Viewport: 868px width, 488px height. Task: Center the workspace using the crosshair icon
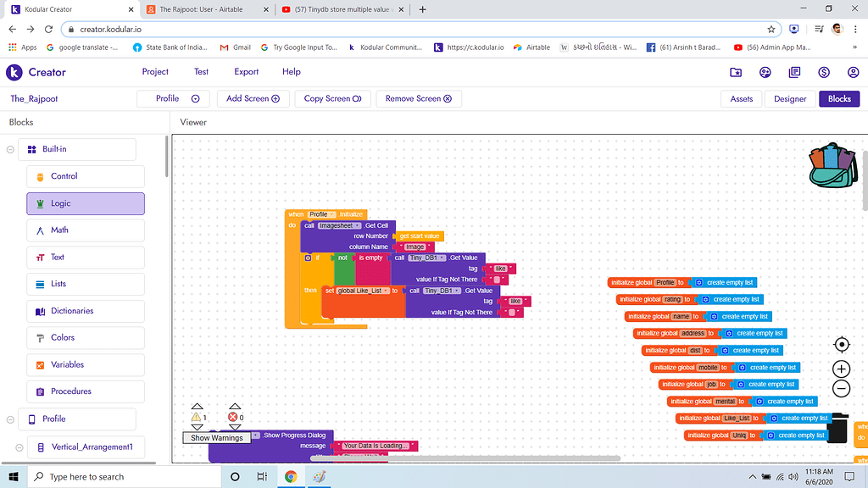coord(842,344)
